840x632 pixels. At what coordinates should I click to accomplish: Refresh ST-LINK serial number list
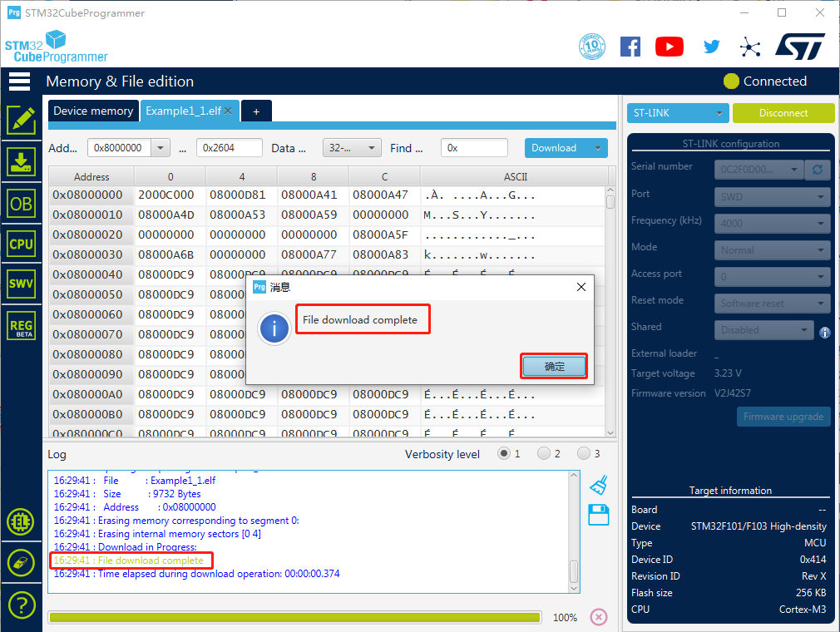[818, 170]
